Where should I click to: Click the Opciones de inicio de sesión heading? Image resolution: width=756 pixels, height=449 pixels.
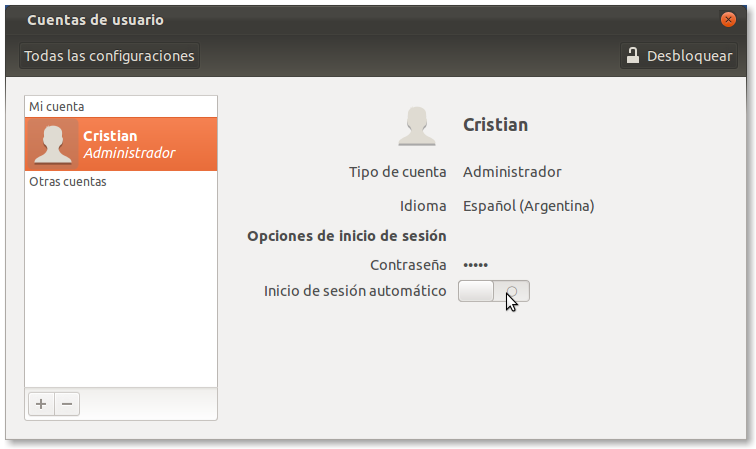[346, 236]
